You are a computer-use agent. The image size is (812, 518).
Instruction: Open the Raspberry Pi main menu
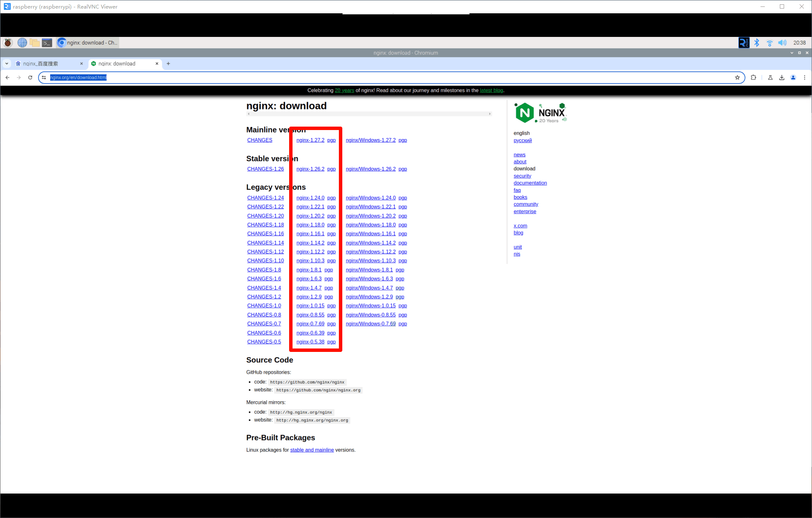8,42
